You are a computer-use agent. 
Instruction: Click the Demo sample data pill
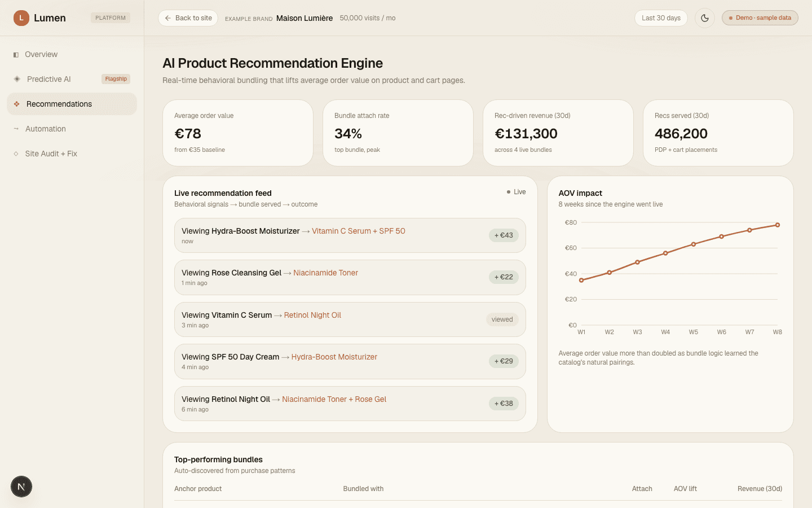pyautogui.click(x=760, y=18)
